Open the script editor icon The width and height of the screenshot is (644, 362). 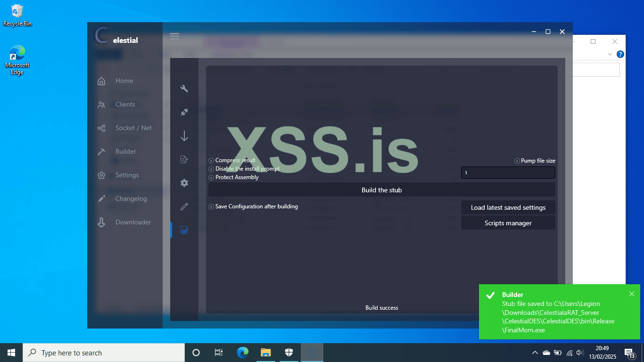coord(184,159)
